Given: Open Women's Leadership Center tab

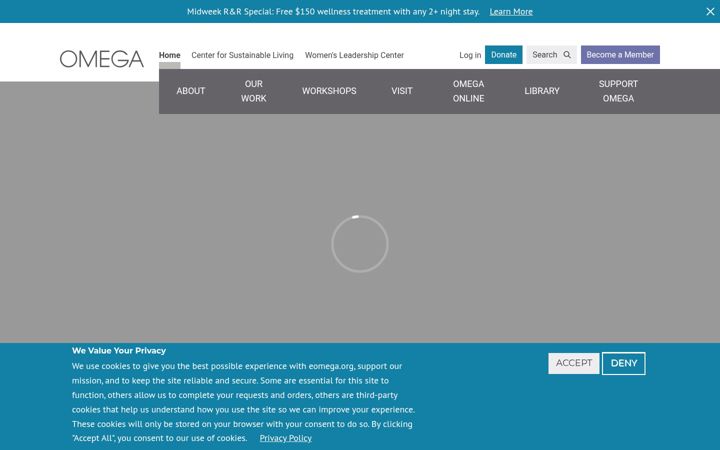Looking at the screenshot, I should tap(354, 55).
